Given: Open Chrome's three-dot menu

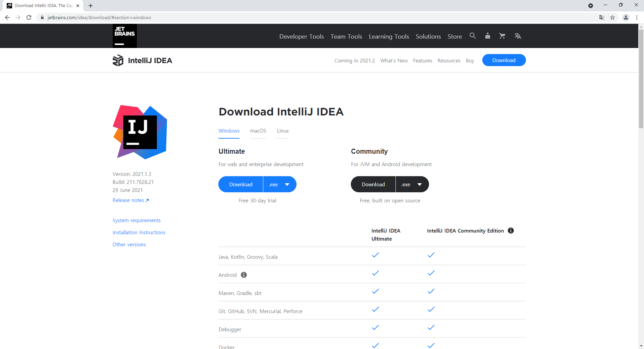Looking at the screenshot, I should [637, 17].
